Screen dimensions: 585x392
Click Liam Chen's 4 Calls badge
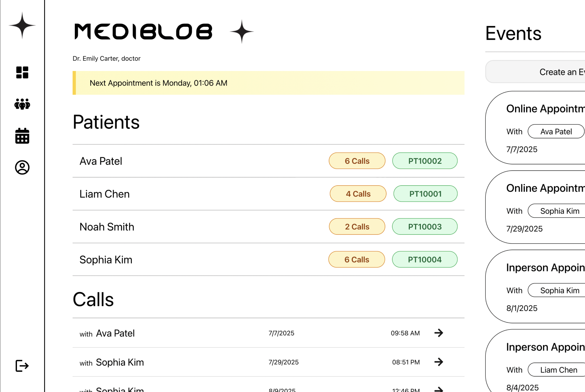[358, 194]
